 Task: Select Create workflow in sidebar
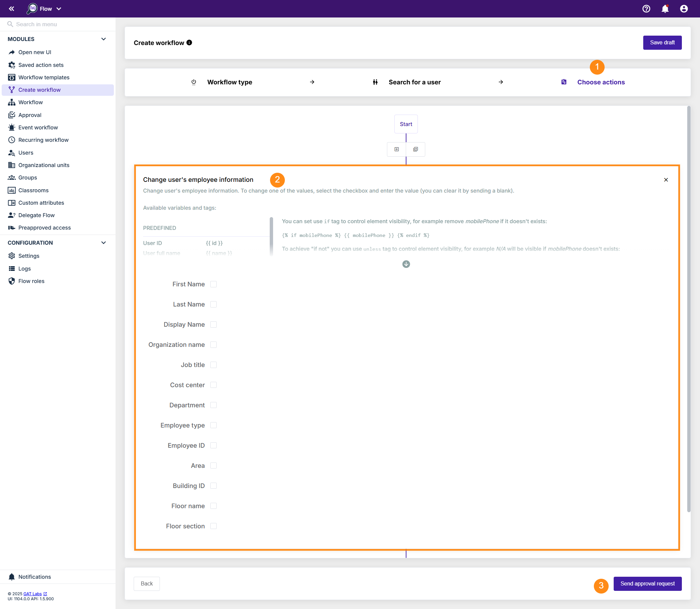[58, 90]
